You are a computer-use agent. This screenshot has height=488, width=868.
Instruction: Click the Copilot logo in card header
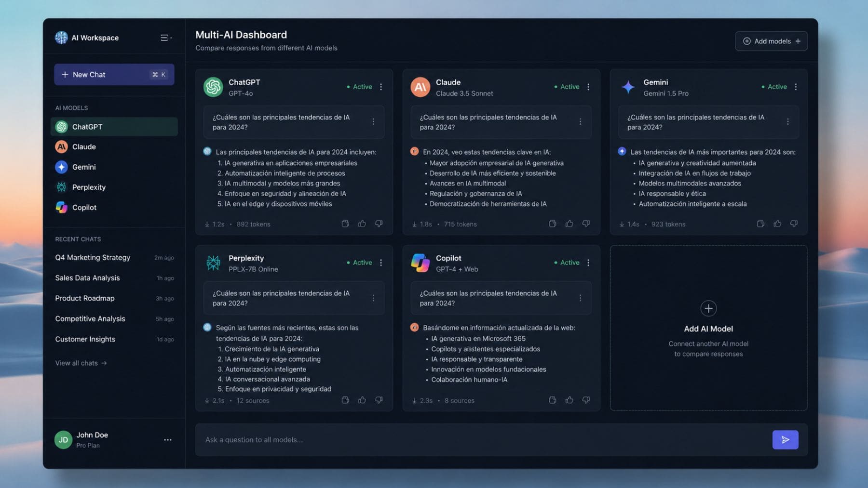(x=420, y=263)
